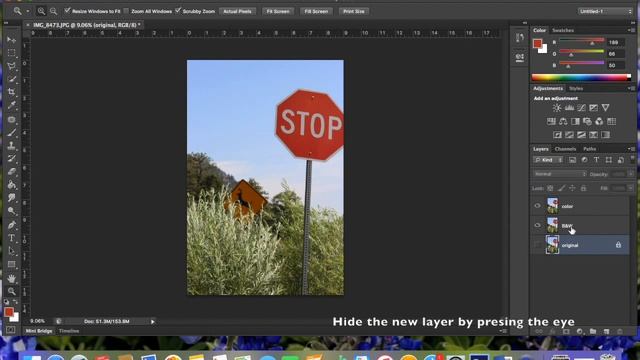
Task: Select the Type tool in toolbox
Action: tap(11, 238)
